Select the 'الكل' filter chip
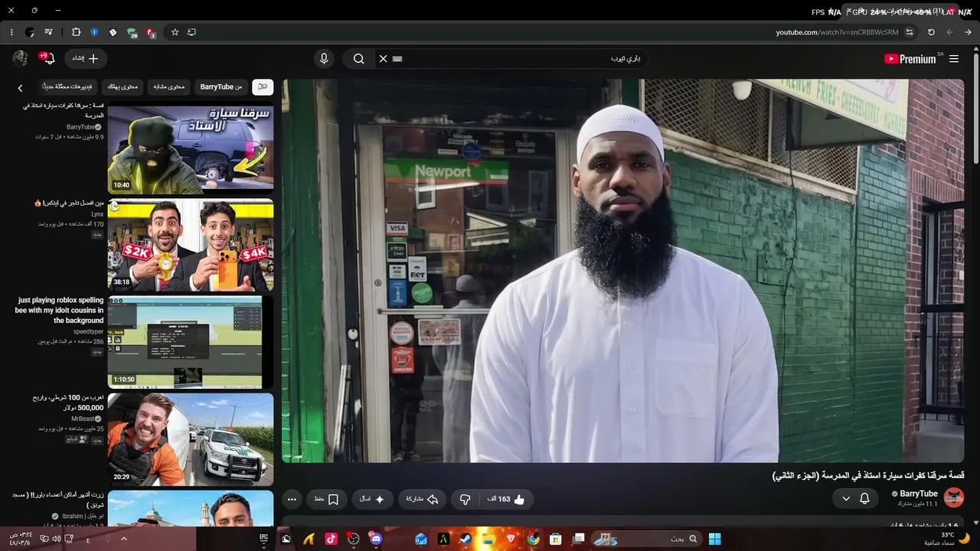 coord(263,86)
